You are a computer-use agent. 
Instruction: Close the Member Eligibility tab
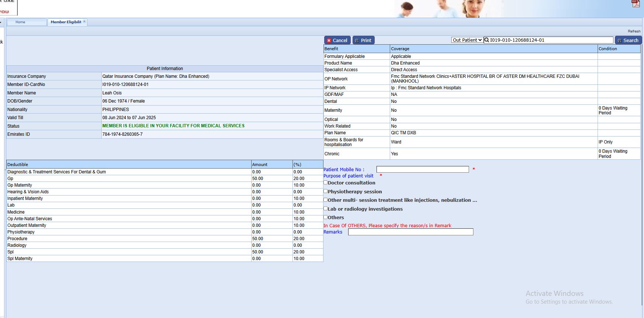(x=84, y=22)
